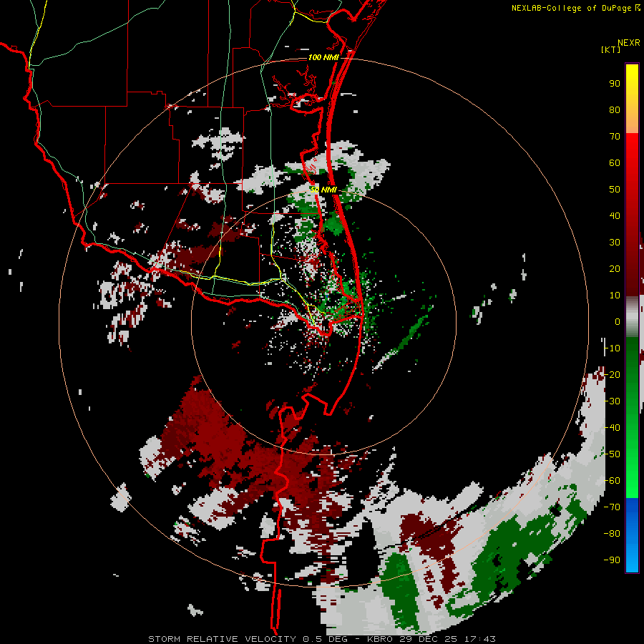
Task: Click the 60 value on the velocity scale
Action: [615, 163]
